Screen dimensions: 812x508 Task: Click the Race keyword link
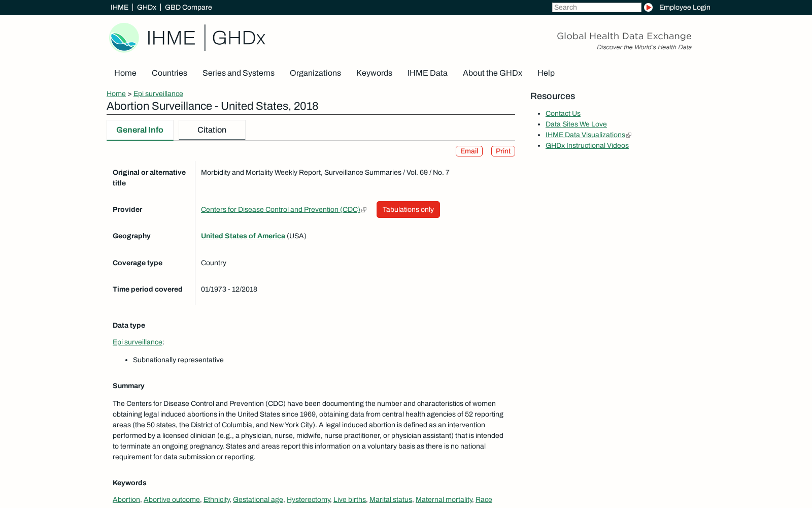484,500
